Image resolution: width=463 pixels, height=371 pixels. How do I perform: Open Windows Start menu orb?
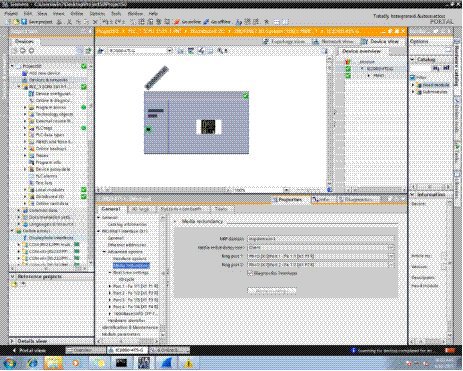[9, 363]
